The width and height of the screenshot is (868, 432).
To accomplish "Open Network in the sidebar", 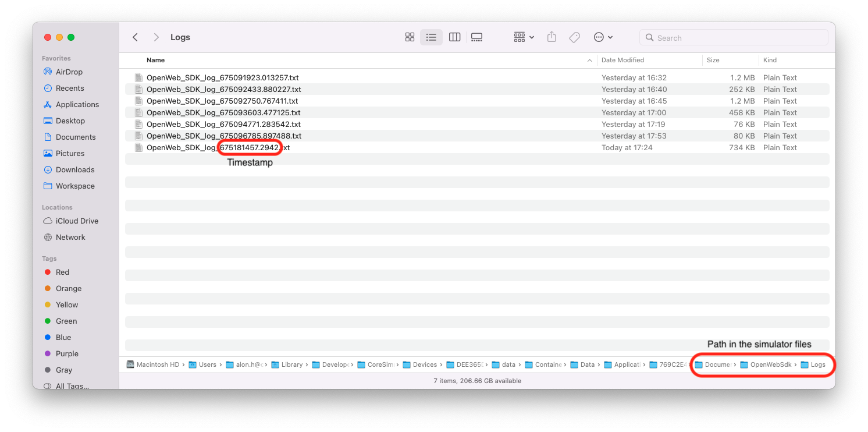I will [65, 237].
